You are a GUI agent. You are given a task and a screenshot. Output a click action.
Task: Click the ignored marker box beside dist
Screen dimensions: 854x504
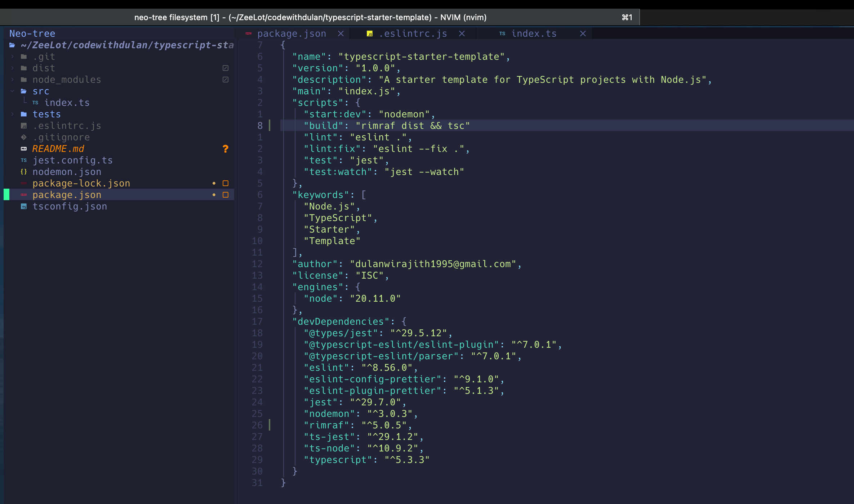pyautogui.click(x=226, y=68)
